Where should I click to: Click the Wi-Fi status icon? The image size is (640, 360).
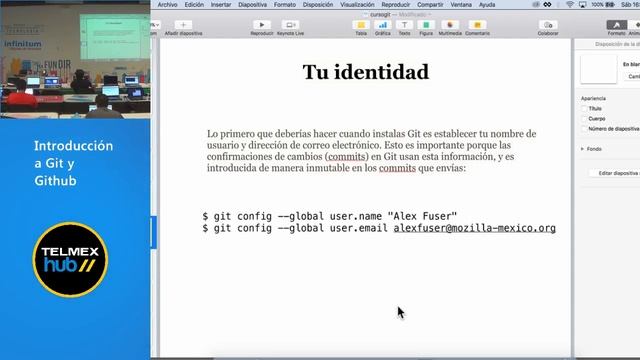point(570,4)
